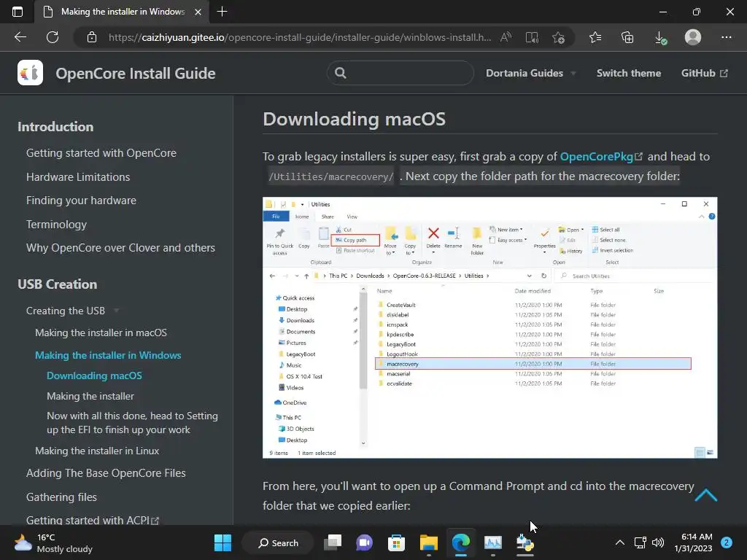Jump to Downloading macOS section
Image resolution: width=747 pixels, height=560 pixels.
(94, 376)
